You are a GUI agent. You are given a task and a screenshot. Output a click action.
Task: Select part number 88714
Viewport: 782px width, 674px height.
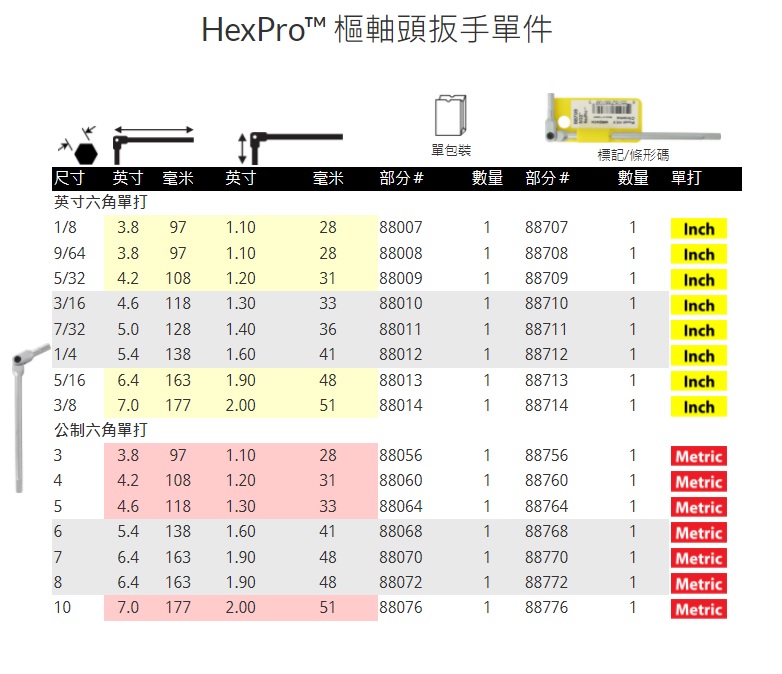[546, 406]
